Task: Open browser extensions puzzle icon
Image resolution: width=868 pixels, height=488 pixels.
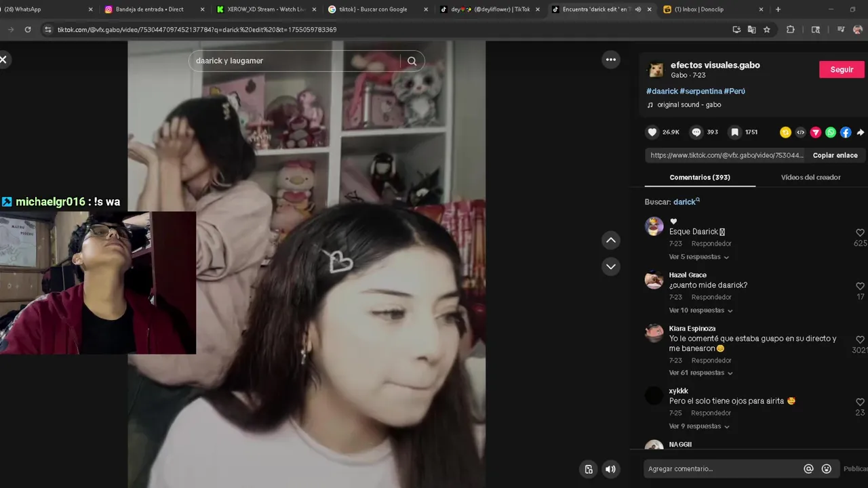Action: (791, 30)
